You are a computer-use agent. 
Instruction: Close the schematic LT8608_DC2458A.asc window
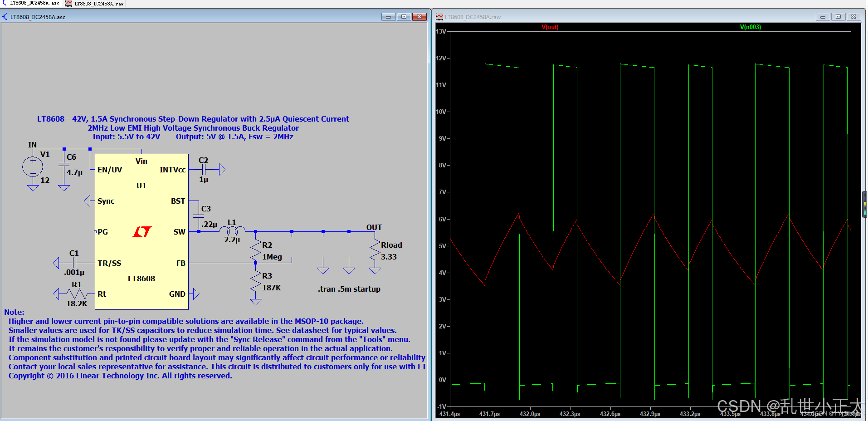419,17
